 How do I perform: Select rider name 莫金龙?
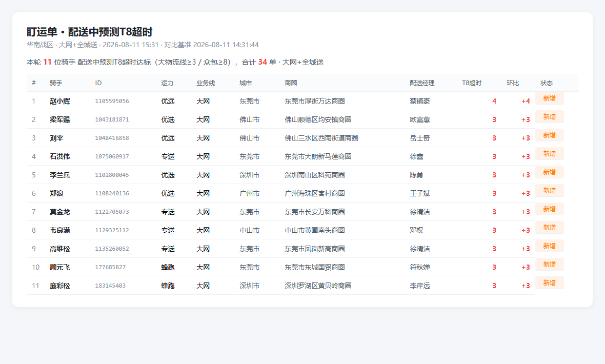pyautogui.click(x=60, y=212)
